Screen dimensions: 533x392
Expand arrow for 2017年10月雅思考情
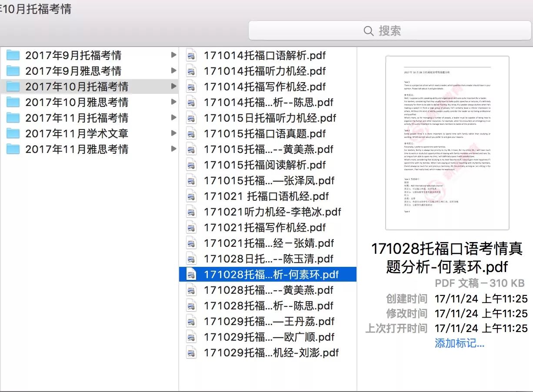pos(173,102)
